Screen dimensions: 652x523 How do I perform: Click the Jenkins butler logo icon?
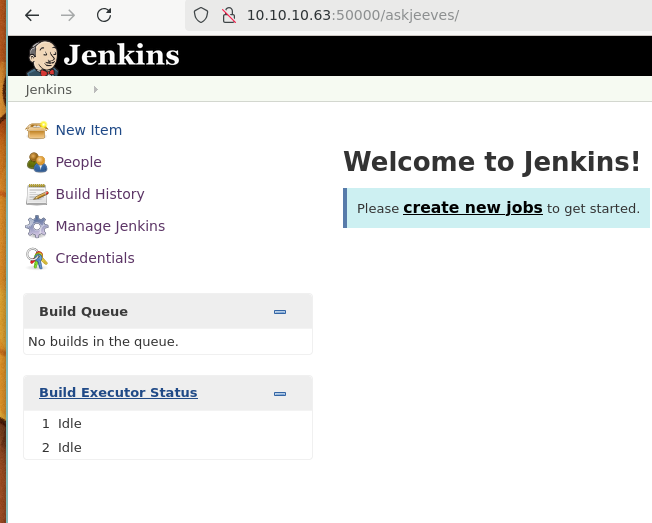point(42,57)
